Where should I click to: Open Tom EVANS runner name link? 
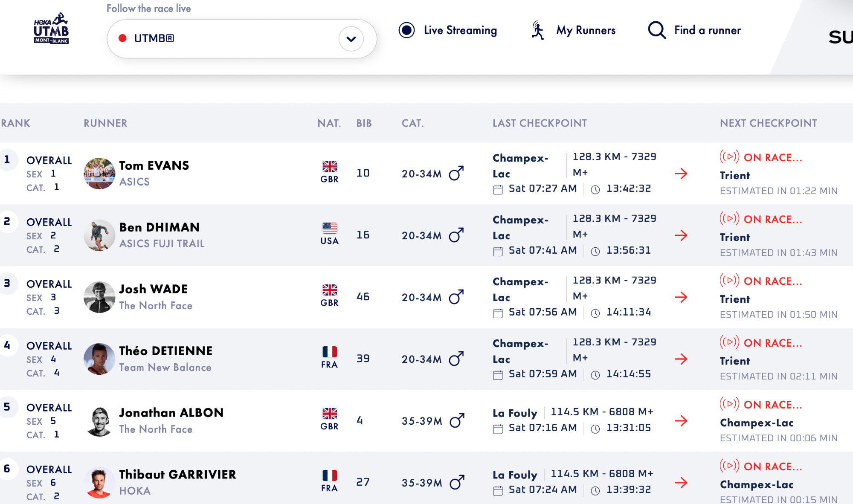click(154, 165)
